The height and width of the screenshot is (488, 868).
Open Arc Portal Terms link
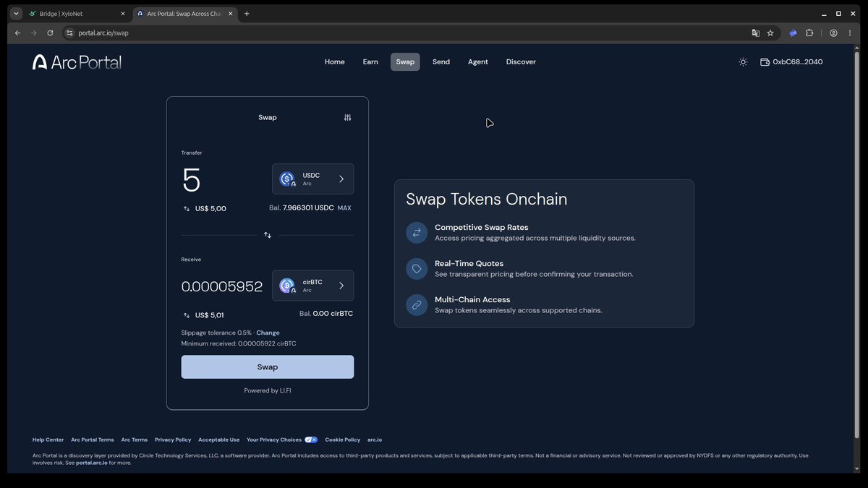click(x=93, y=440)
